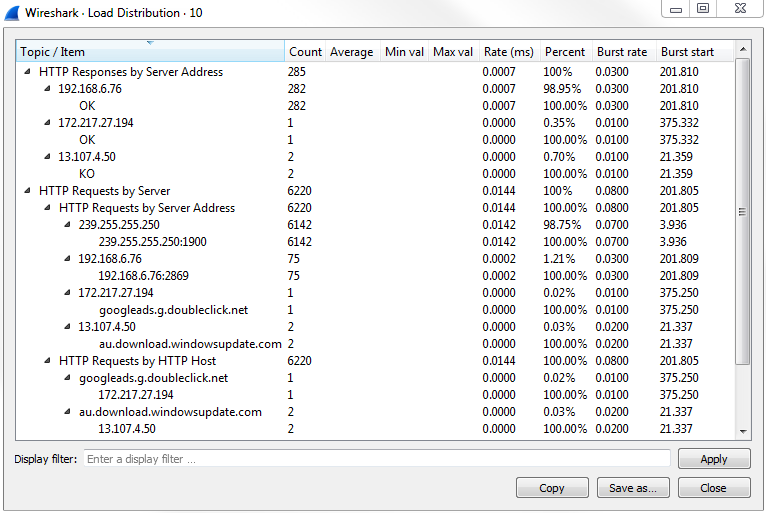The image size is (766, 513).
Task: Sort by the Percent column header
Action: coord(565,51)
